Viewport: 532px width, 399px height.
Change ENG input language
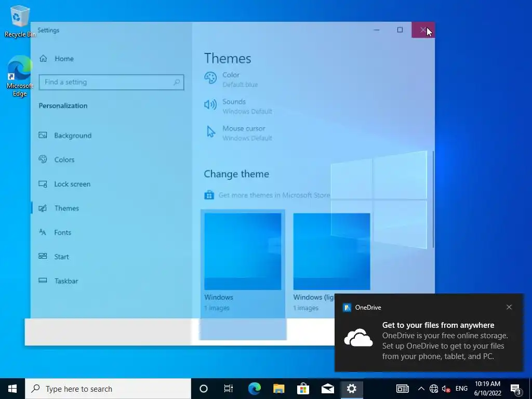[461, 389]
